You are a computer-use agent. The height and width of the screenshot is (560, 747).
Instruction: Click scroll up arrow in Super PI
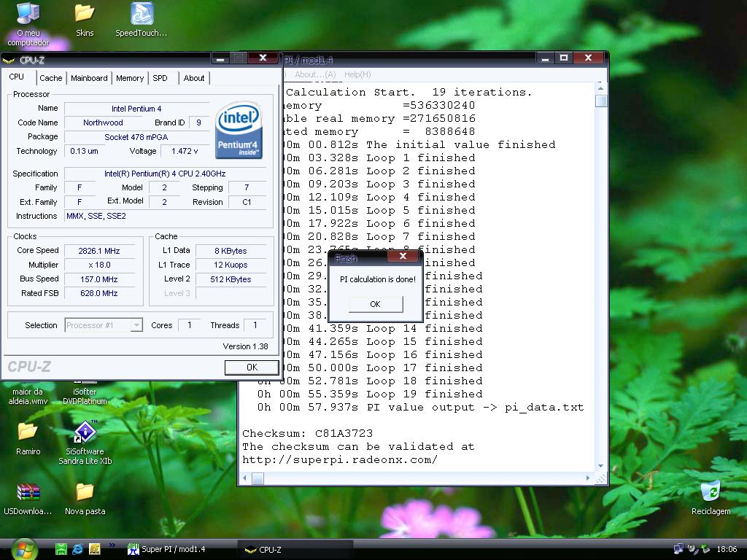point(601,88)
